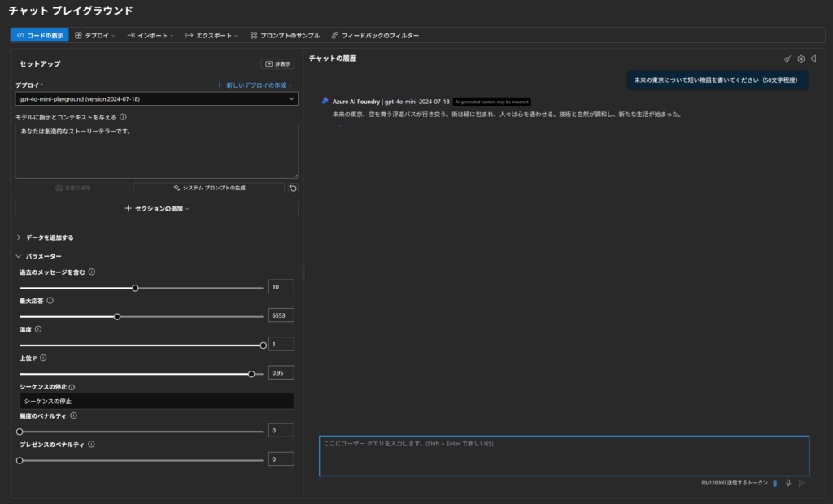This screenshot has width=833, height=504.
Task: Click the コードの表示 button
Action: [40, 36]
